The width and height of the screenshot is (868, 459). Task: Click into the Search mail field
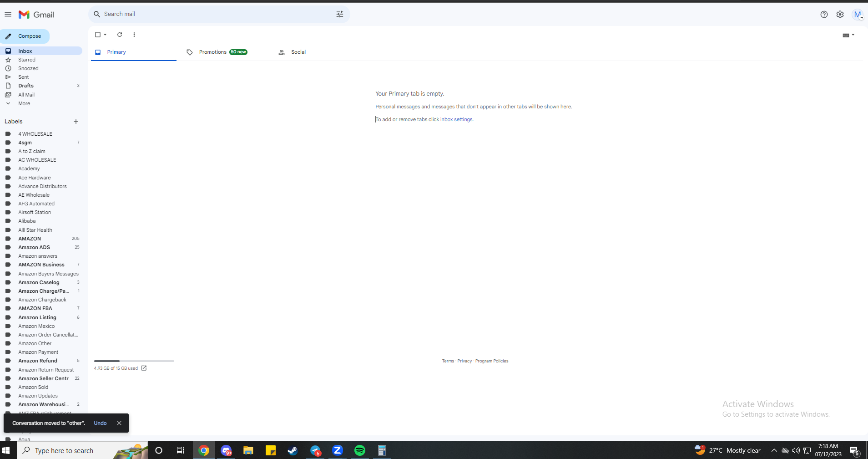218,14
